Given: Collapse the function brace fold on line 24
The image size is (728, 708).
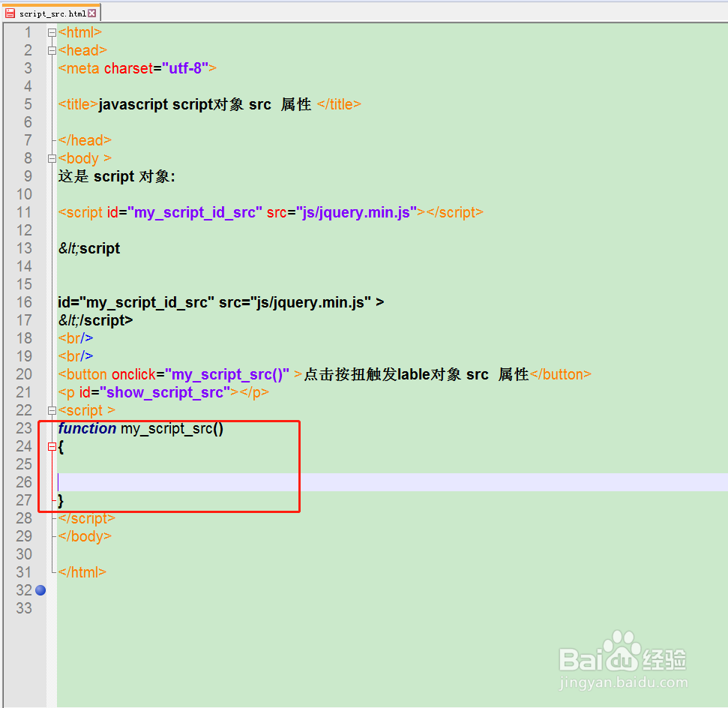Looking at the screenshot, I should tap(52, 447).
